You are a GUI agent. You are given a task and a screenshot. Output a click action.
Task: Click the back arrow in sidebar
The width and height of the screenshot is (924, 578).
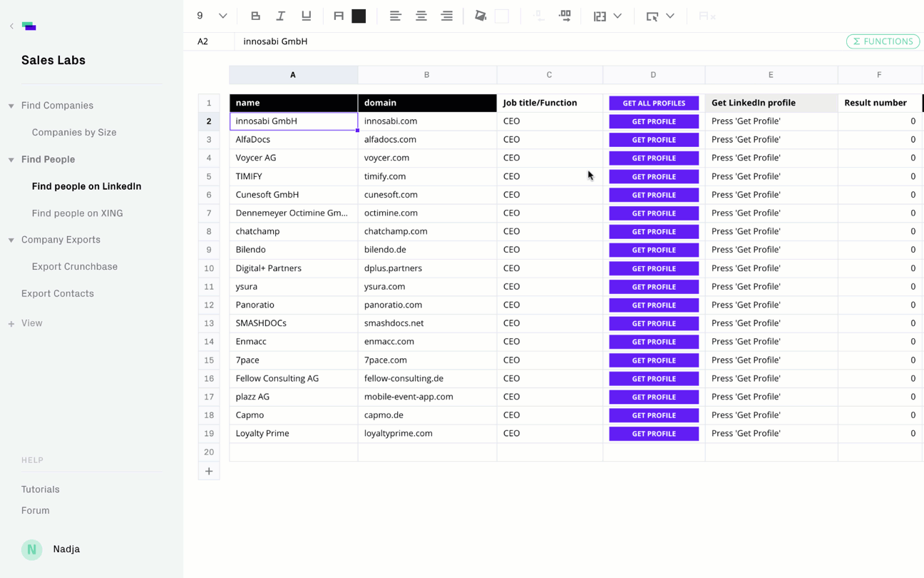(11, 26)
